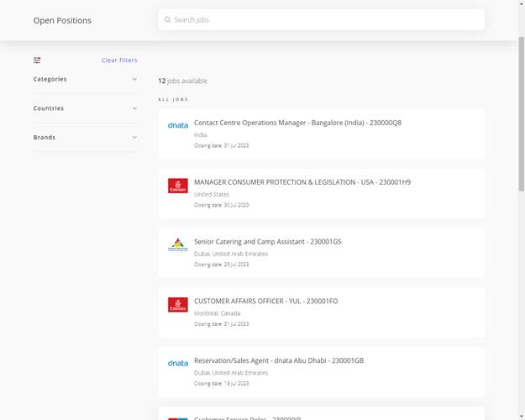Viewport: 525px width, 420px height.
Task: Click dnata logo on Reservation/Sales Agent job
Action: pyautogui.click(x=178, y=364)
